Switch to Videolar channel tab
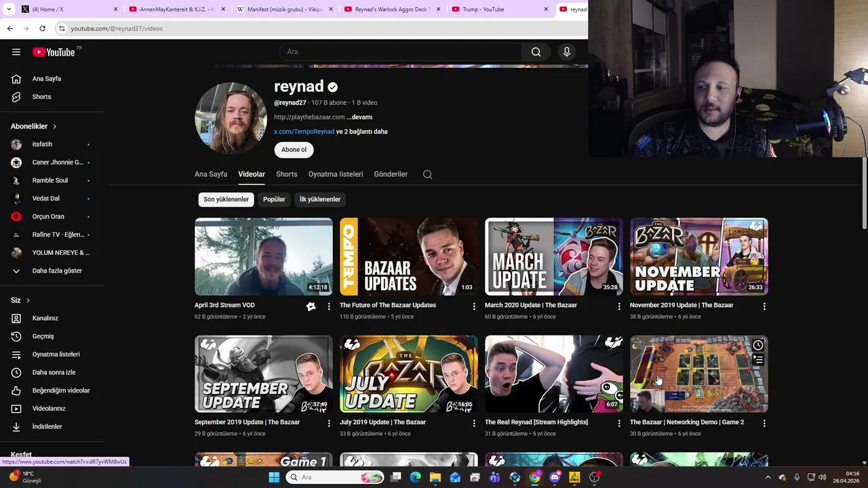 pos(252,174)
